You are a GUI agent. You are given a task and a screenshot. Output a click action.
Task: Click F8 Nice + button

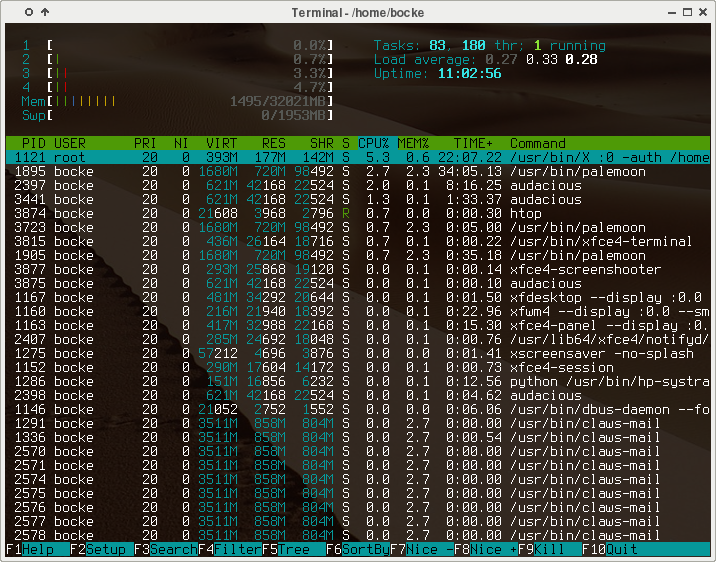[485, 549]
